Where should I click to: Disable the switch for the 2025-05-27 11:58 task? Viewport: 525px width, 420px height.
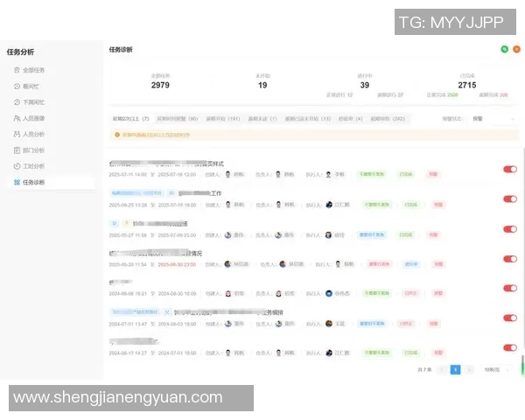click(510, 229)
